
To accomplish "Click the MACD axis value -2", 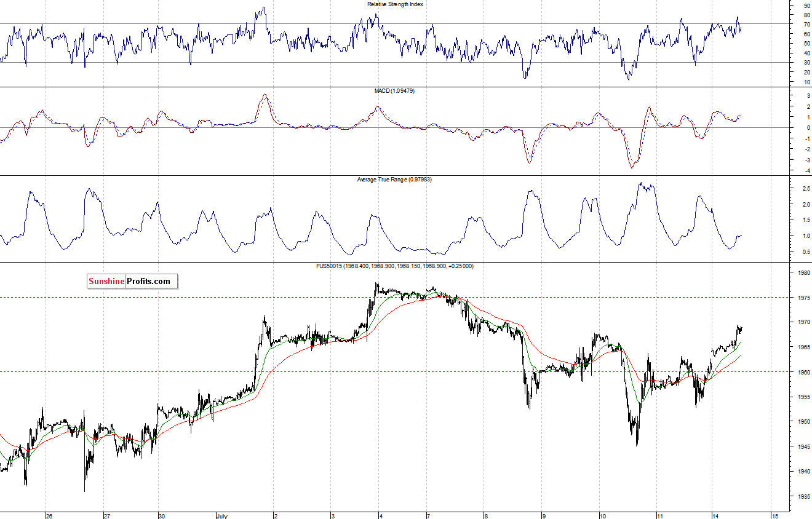I will tap(806, 149).
